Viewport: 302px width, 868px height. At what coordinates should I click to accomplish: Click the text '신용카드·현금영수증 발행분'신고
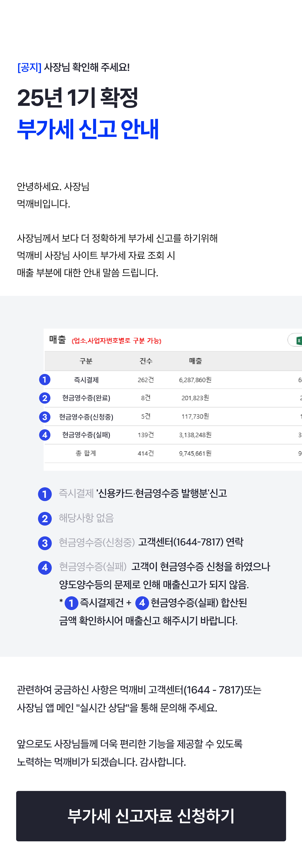162,493
